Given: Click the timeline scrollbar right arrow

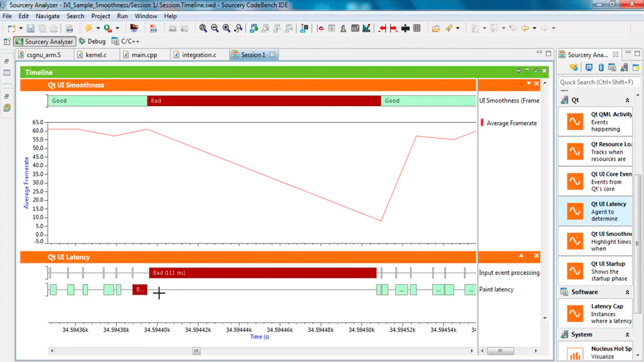Looking at the screenshot, I should [472, 351].
